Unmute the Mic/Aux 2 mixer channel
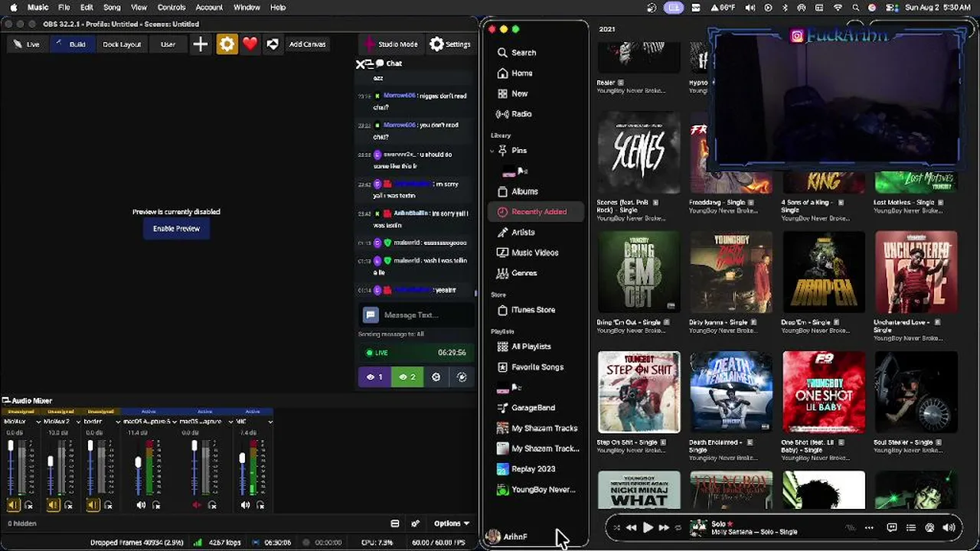 coord(53,505)
